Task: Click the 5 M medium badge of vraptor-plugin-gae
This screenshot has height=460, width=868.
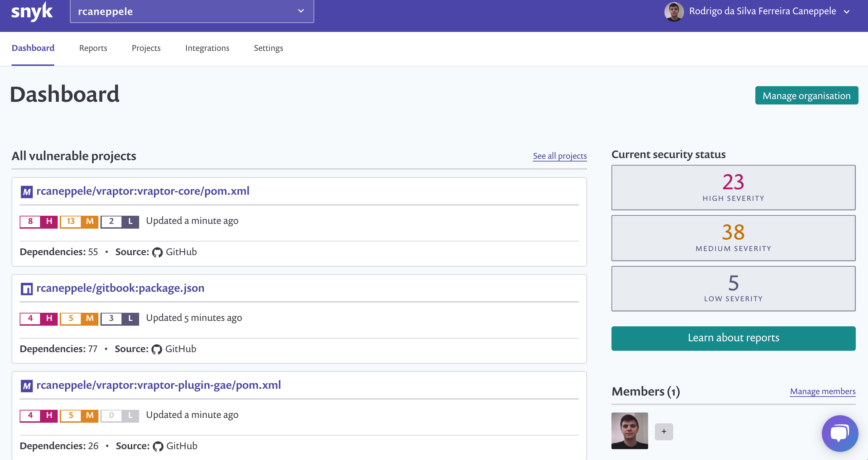Action: (79, 416)
